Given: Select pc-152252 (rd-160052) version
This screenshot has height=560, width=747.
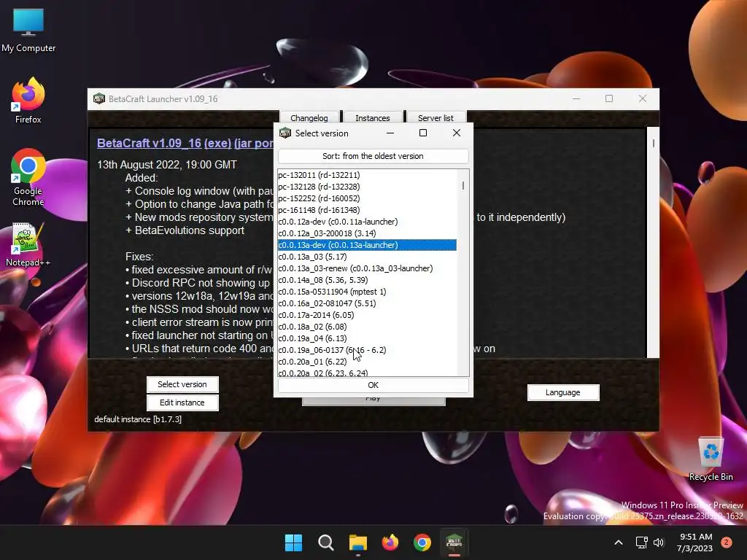Looking at the screenshot, I should click(368, 198).
